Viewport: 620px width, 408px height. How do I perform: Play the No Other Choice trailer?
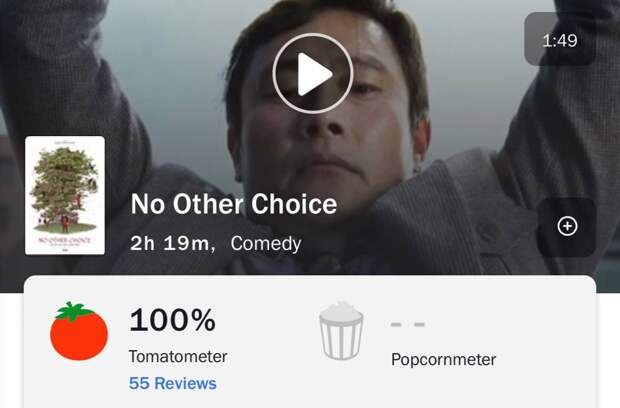pyautogui.click(x=312, y=73)
